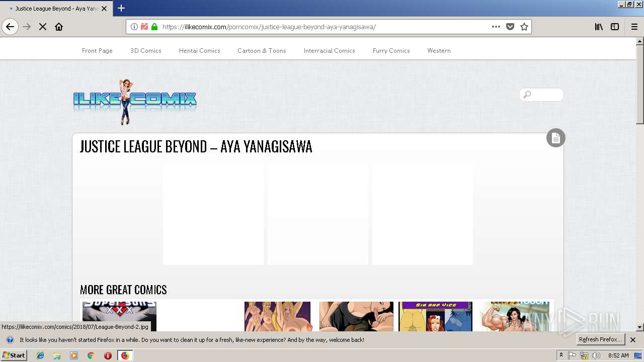Open the first blank comic page placeholder
The image size is (644, 362).
click(213, 215)
